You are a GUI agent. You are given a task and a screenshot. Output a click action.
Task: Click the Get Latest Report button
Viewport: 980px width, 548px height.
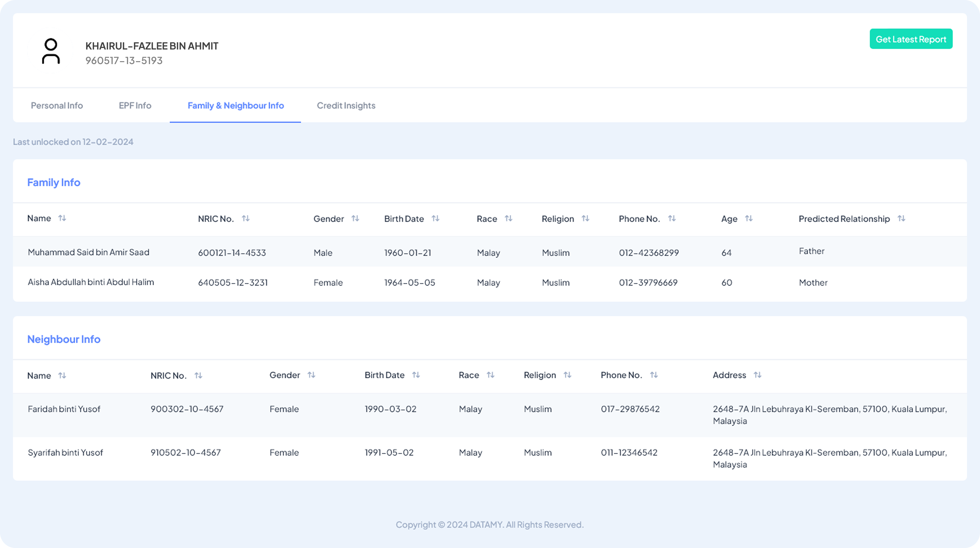point(911,39)
